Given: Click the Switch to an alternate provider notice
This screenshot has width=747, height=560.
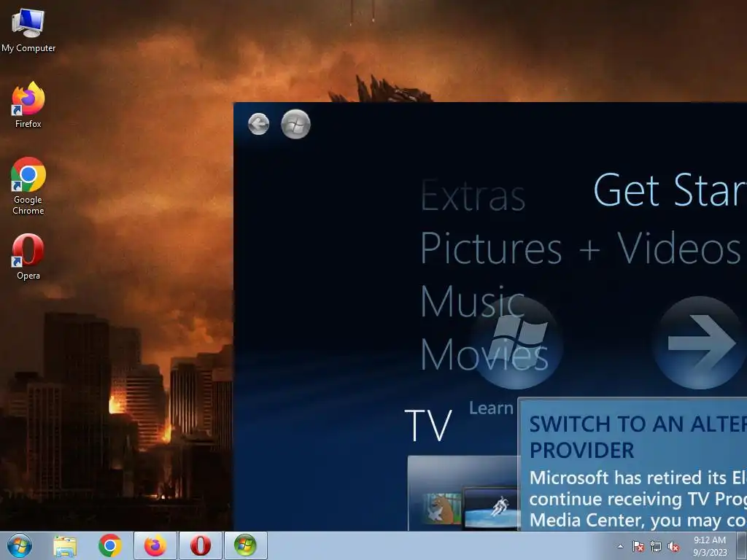Looking at the screenshot, I should pos(632,464).
